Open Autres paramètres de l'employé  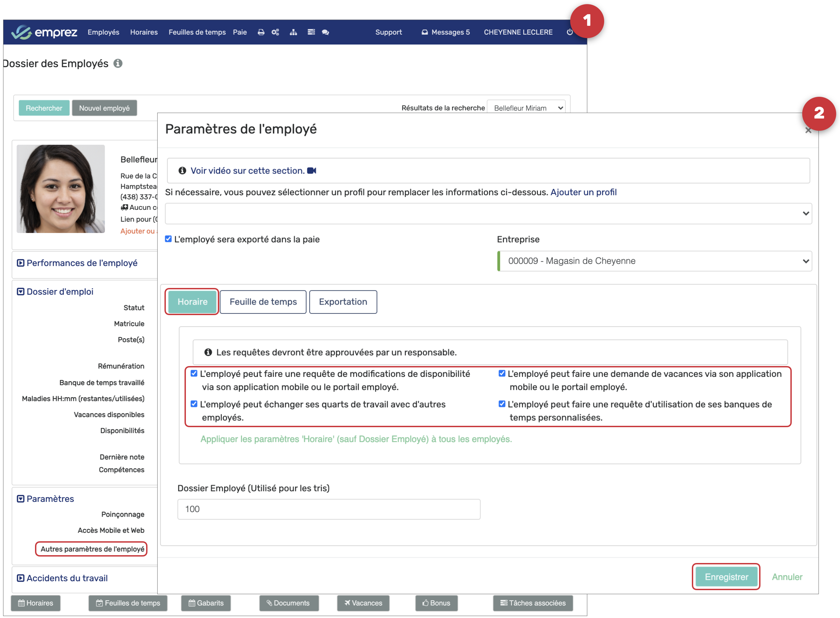92,549
